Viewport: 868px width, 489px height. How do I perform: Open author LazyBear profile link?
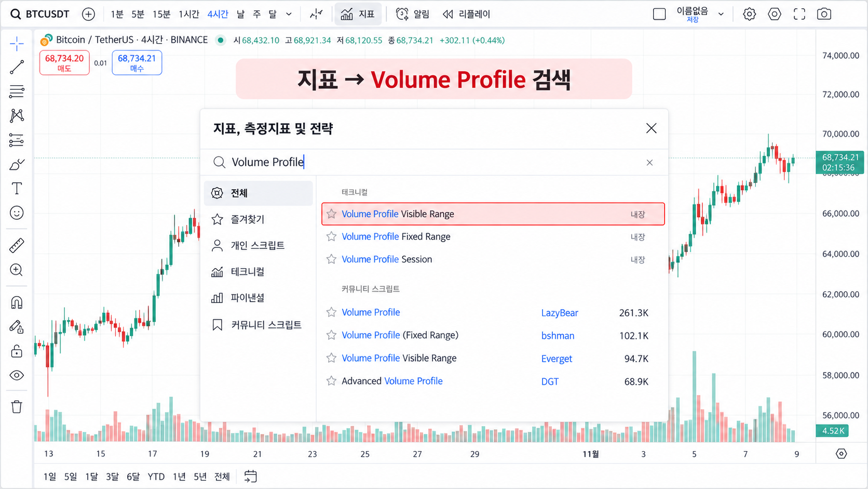560,313
